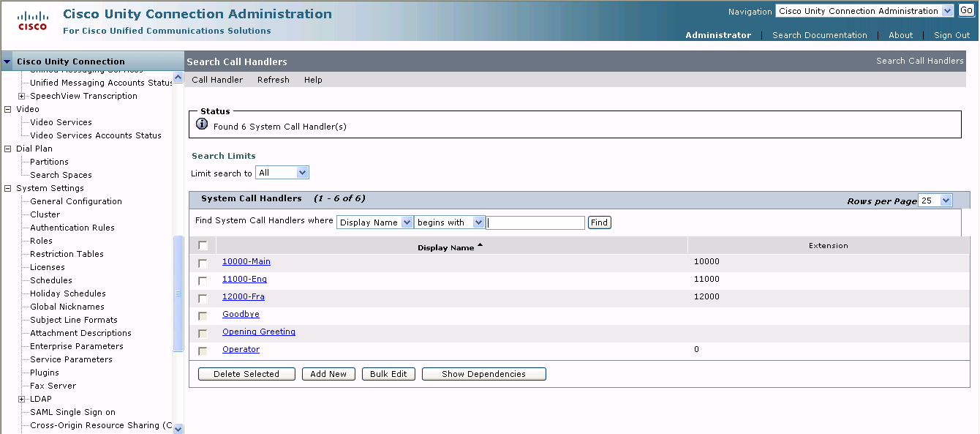The image size is (980, 434).
Task: Open SAML Single Sign on in sidebar
Action: (x=72, y=412)
